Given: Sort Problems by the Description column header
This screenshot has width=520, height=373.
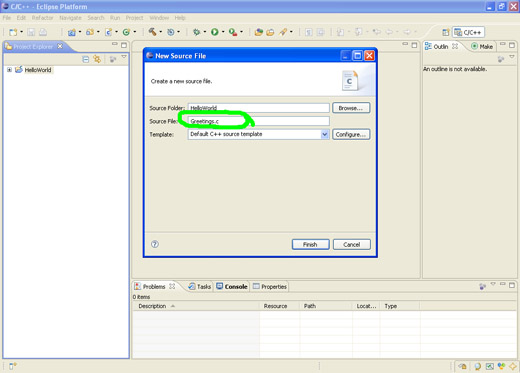Looking at the screenshot, I should coord(196,306).
